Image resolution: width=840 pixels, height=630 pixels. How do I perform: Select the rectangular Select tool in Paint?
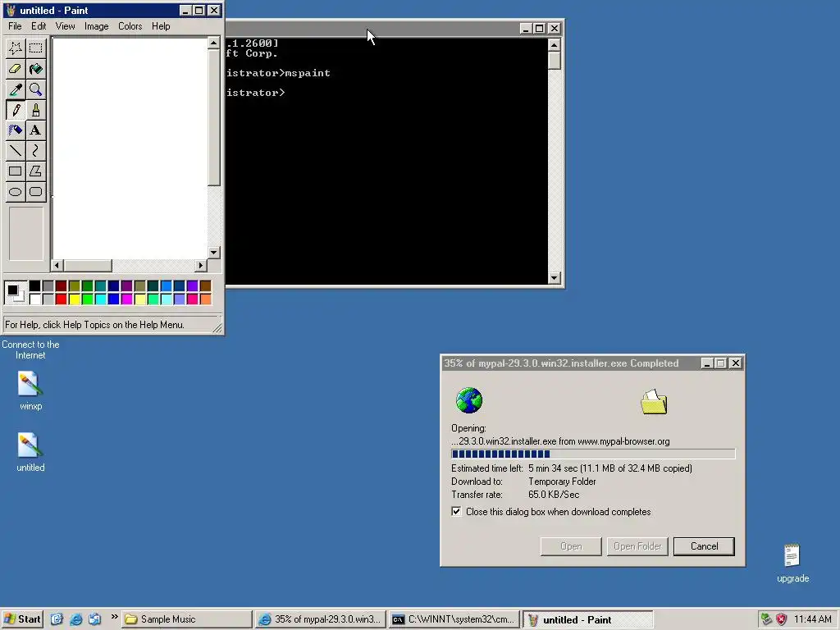(x=36, y=48)
